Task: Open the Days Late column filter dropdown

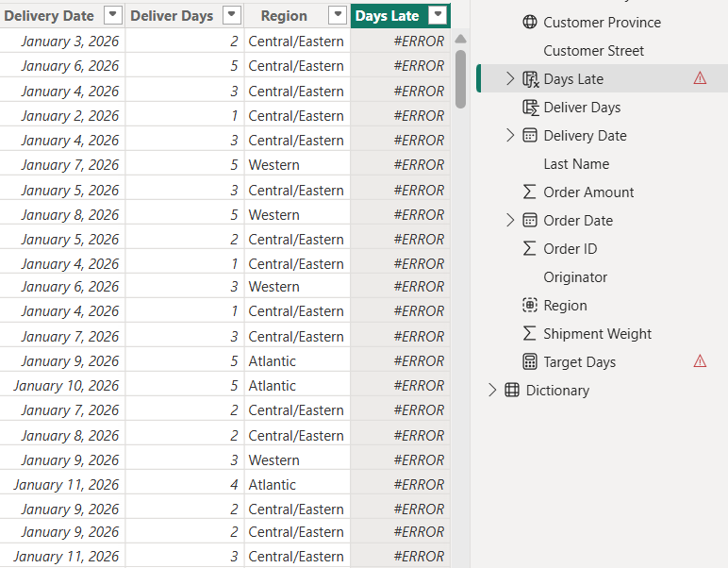Action: click(x=438, y=15)
